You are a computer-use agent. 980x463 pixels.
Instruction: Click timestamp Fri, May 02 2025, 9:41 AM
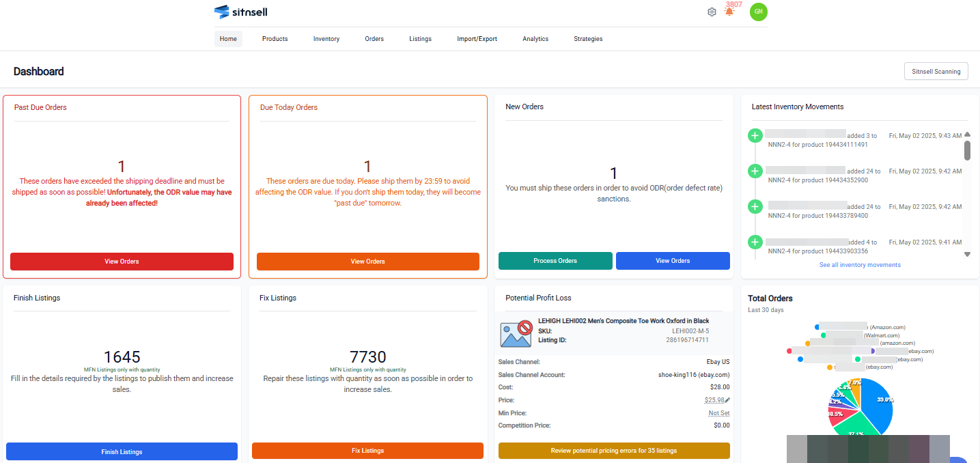tap(925, 242)
